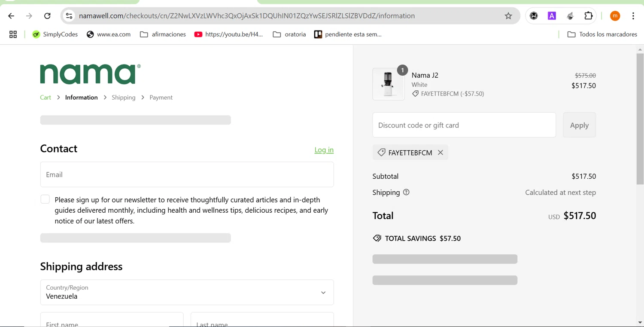Open the pendiente esta sem... bookmark
This screenshot has height=327, width=644.
348,34
